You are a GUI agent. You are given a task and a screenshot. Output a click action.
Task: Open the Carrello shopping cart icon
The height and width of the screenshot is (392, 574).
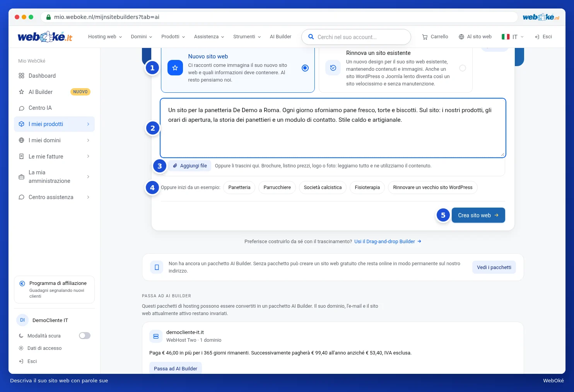pos(425,37)
